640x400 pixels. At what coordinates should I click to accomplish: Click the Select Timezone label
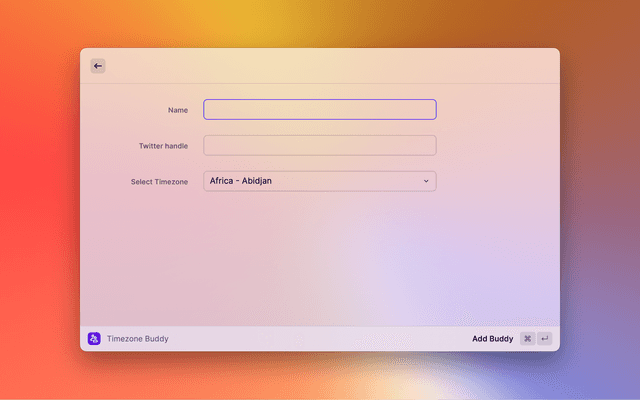coord(159,182)
